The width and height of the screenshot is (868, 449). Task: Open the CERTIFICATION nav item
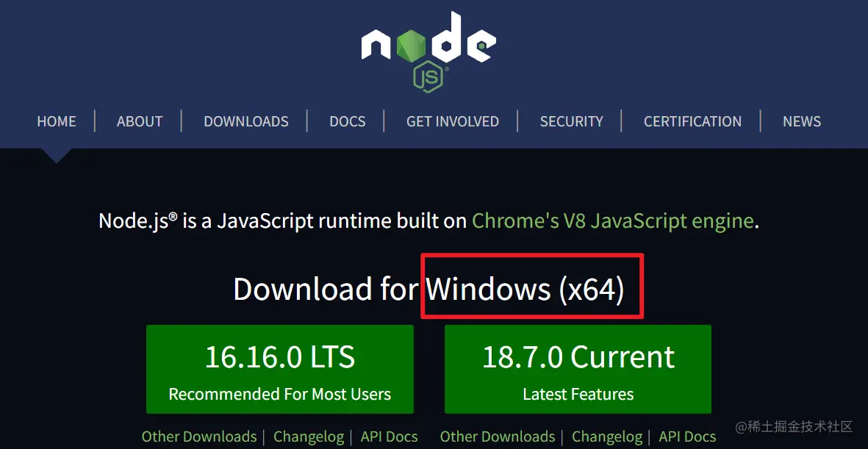[692, 121]
